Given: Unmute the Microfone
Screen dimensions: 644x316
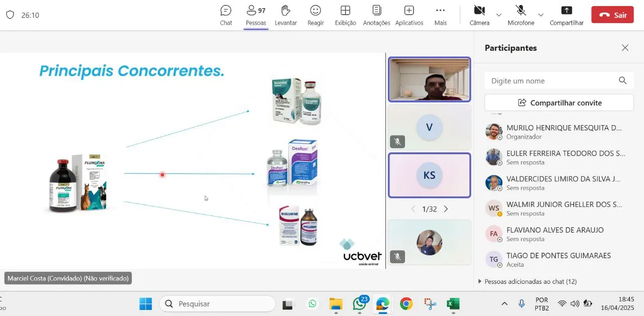Looking at the screenshot, I should coord(521,15).
